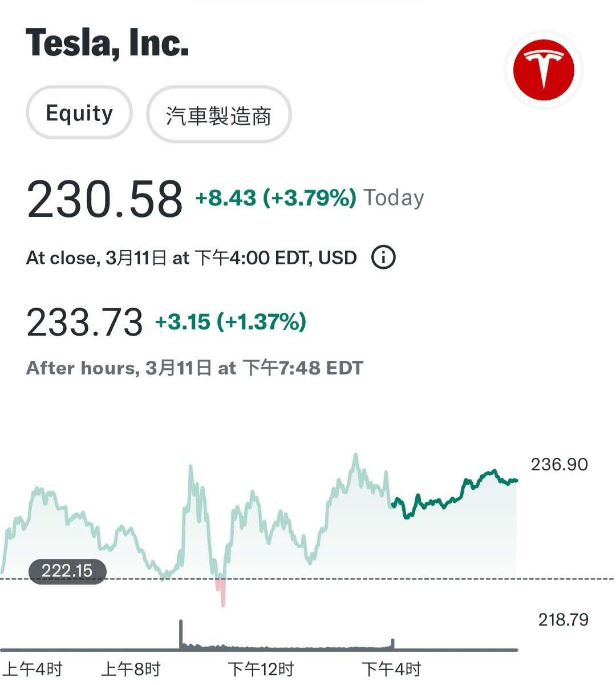
Task: Click the red dip in the price chart
Action: coord(221,591)
